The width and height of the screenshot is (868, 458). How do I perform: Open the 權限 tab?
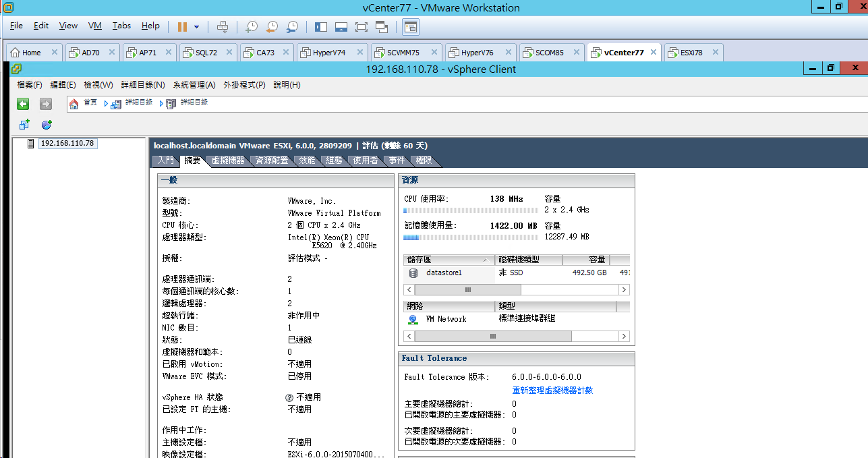click(424, 161)
